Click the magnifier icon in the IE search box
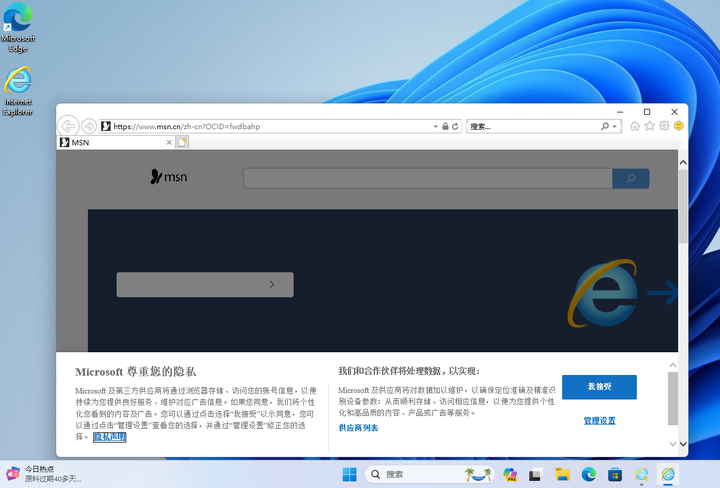This screenshot has height=488, width=720. click(605, 126)
